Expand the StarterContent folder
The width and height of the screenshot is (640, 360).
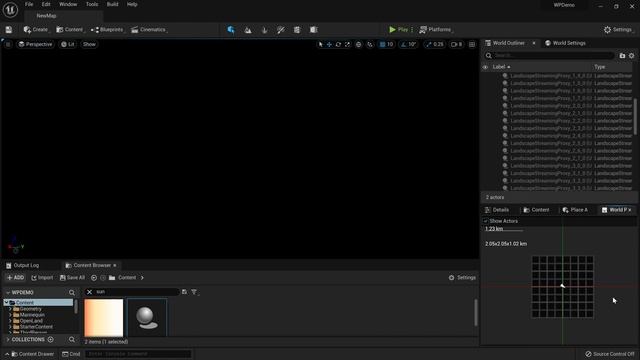10,327
